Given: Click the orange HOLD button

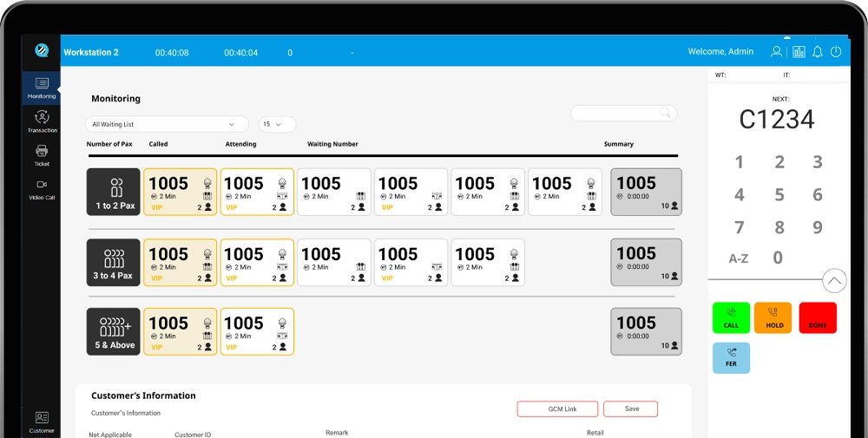Looking at the screenshot, I should click(773, 318).
